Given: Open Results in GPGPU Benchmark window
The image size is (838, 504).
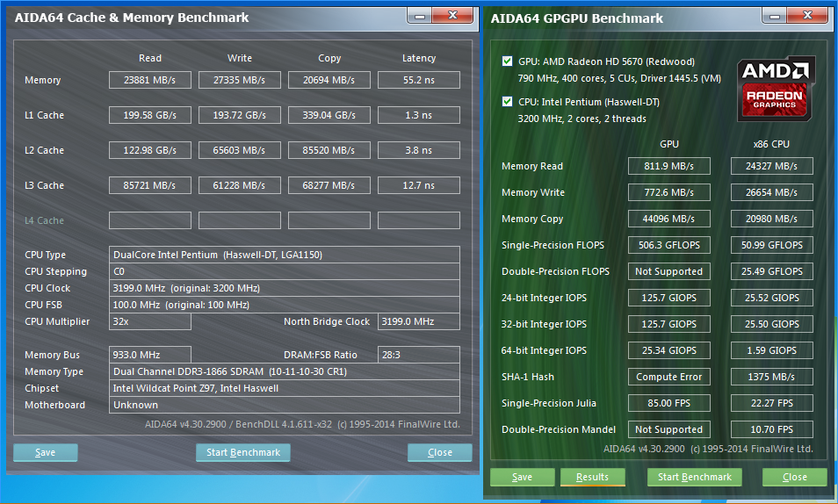Looking at the screenshot, I should pyautogui.click(x=592, y=477).
